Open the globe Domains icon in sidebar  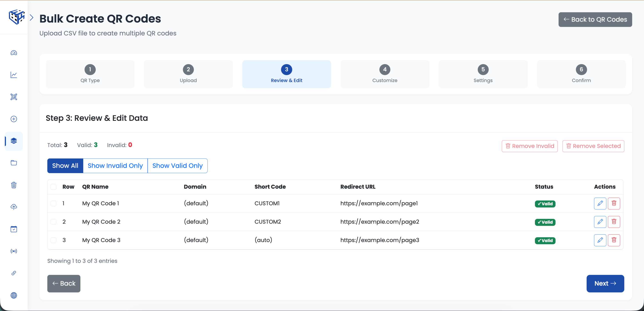coord(14,295)
